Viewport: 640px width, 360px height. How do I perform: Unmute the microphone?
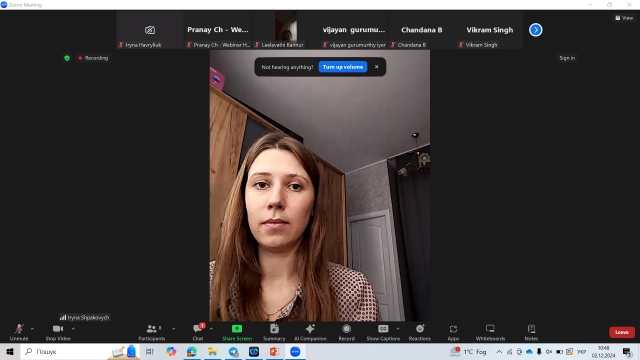pyautogui.click(x=19, y=332)
